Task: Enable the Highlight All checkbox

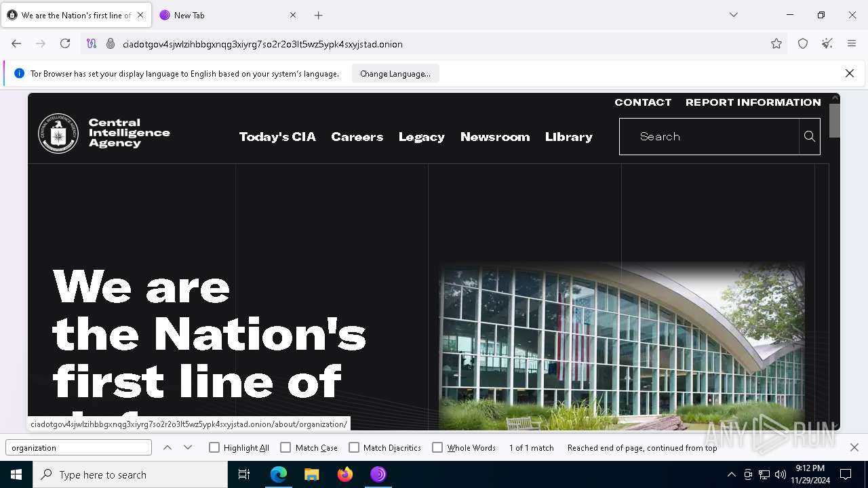Action: point(214,447)
